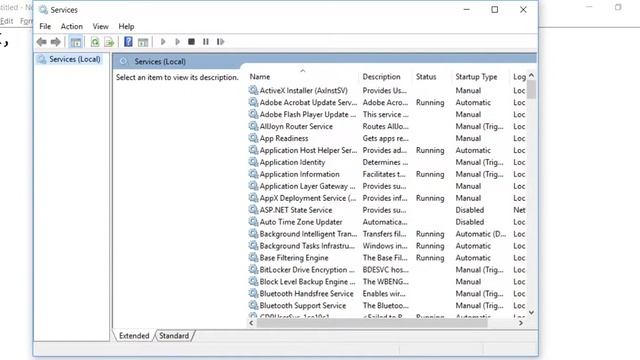Select Application Information service name
Image resolution: width=640 pixels, height=360 pixels.
coord(300,174)
